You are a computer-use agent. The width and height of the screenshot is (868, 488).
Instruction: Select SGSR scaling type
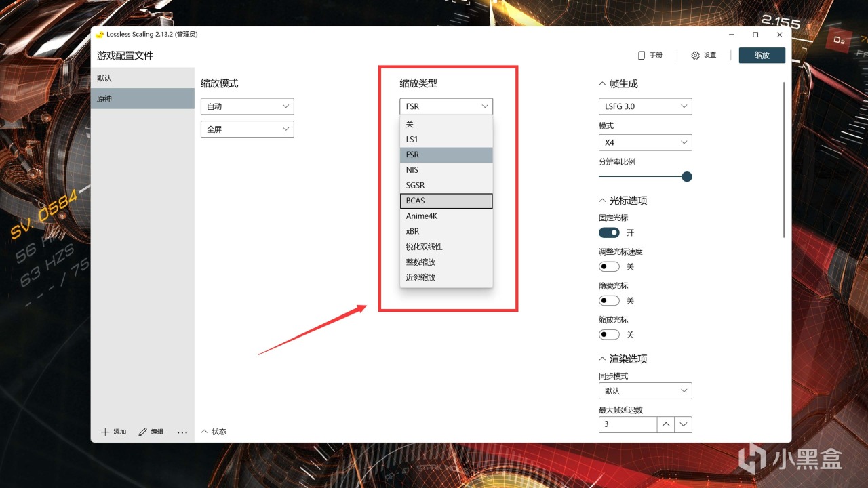click(446, 186)
